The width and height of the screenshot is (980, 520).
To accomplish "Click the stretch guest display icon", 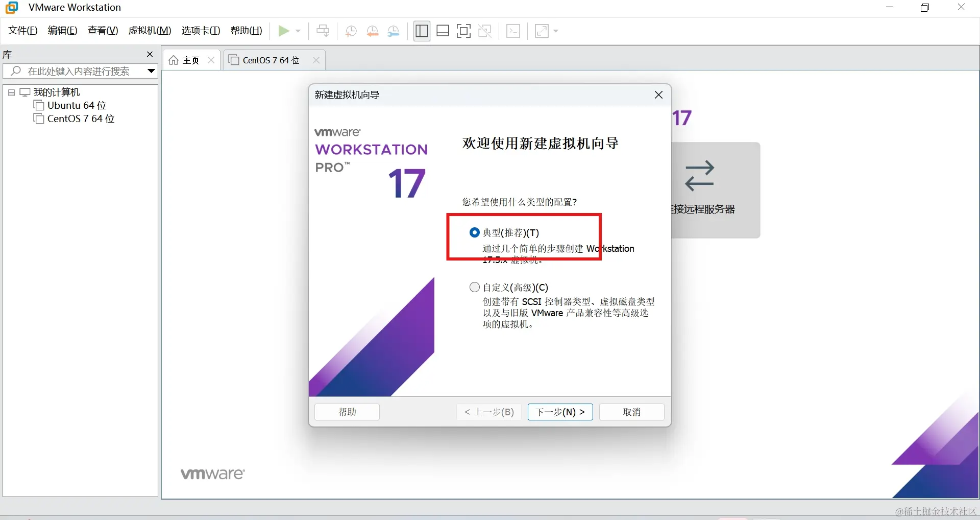I will 542,31.
